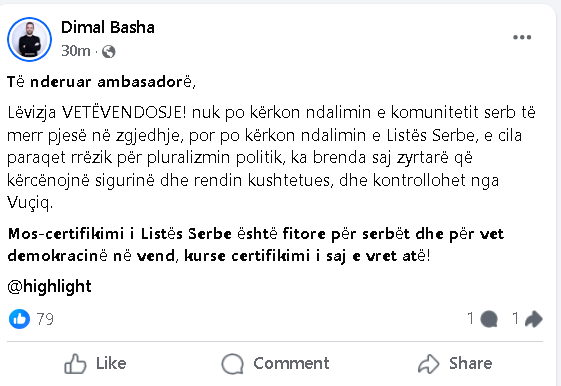Click the 'Të nderuar ambasadorë' greeting line
Viewport: 561px width, 386px height.
pyautogui.click(x=101, y=82)
